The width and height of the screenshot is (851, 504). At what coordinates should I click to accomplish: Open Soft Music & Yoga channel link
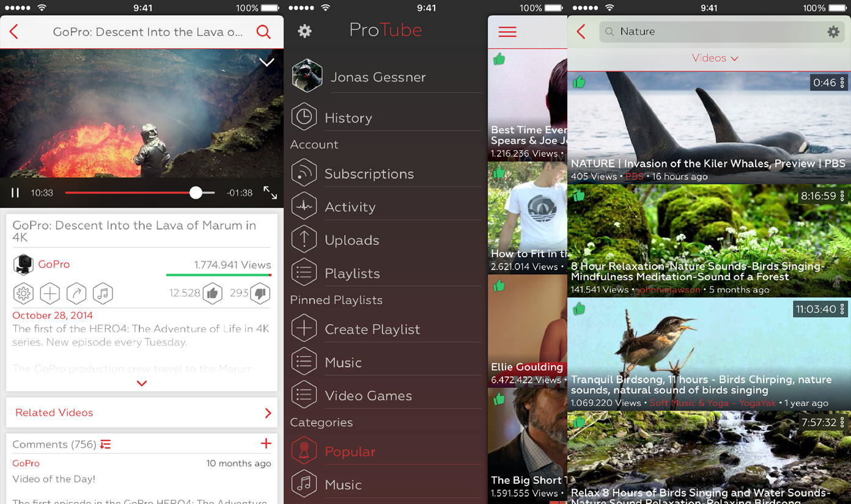pyautogui.click(x=712, y=403)
